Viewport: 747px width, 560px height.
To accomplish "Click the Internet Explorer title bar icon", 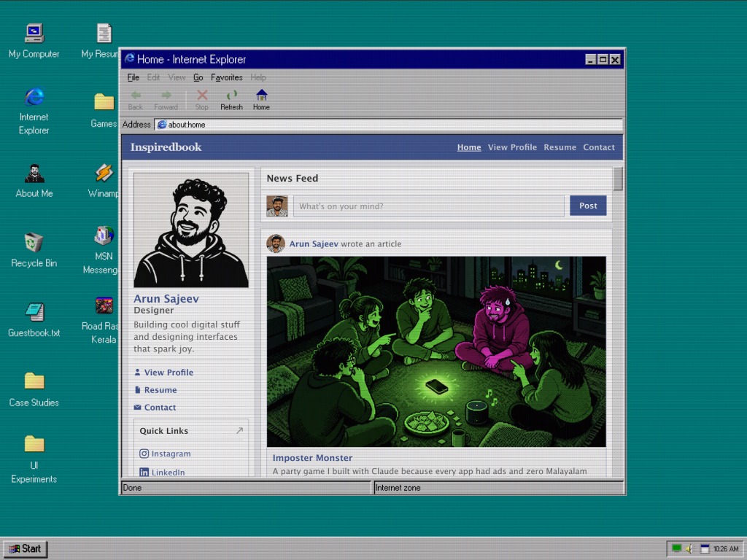I will (130, 58).
